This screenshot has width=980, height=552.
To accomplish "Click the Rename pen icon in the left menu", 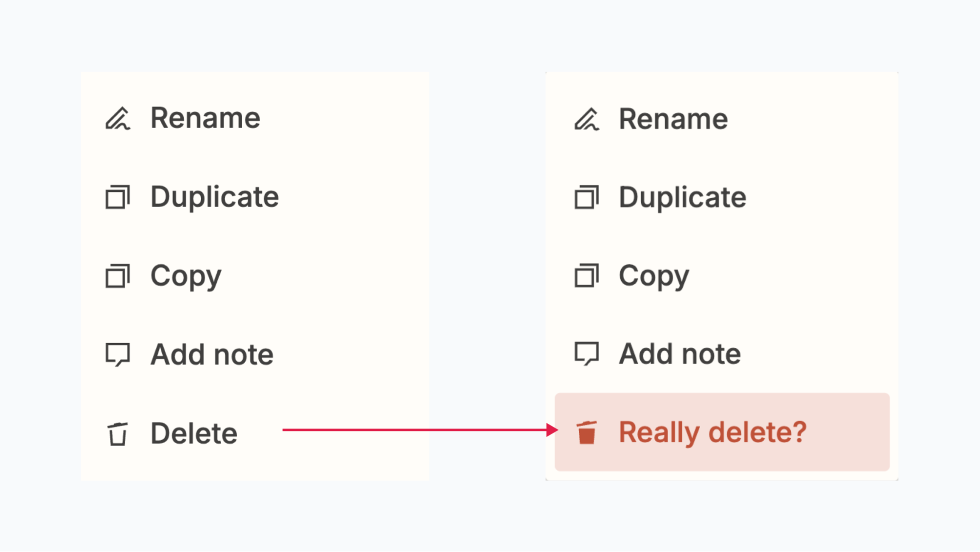I will pos(119,118).
